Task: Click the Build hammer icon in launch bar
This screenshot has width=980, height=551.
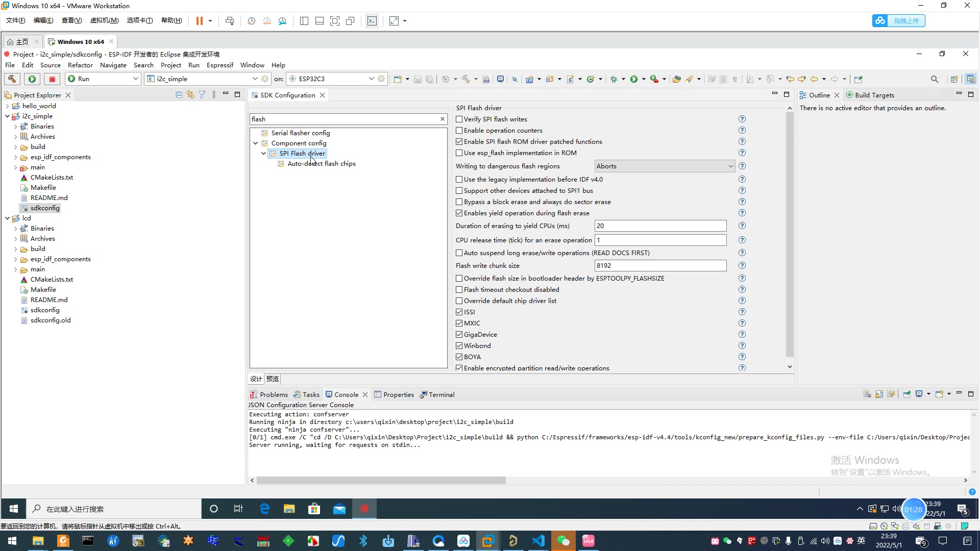Action: [12, 79]
